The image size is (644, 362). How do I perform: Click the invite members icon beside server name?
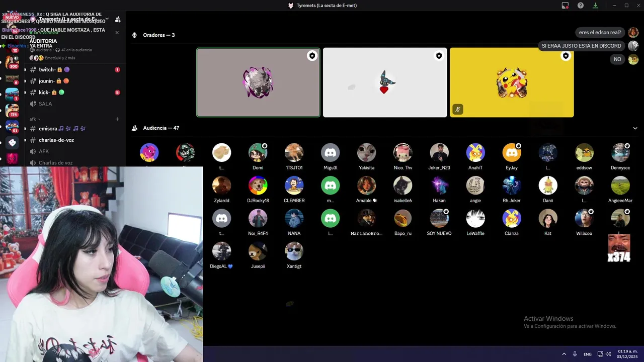(x=118, y=19)
